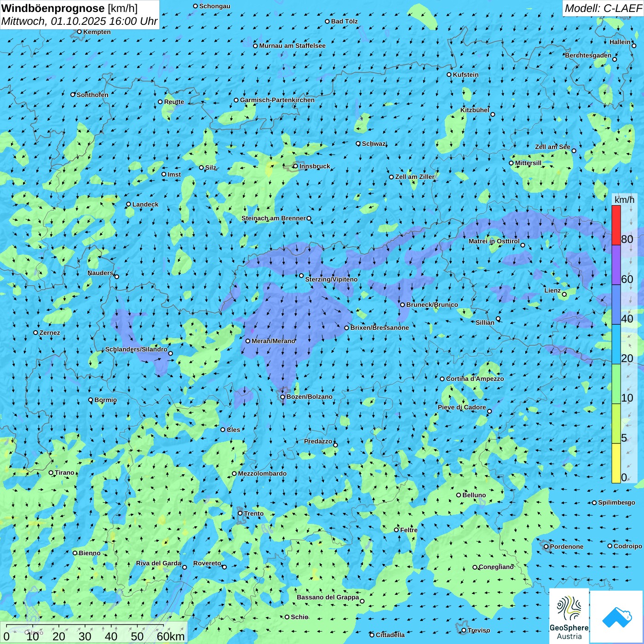Click the 'Zell am See' label
644x644 pixels.
pos(552,147)
